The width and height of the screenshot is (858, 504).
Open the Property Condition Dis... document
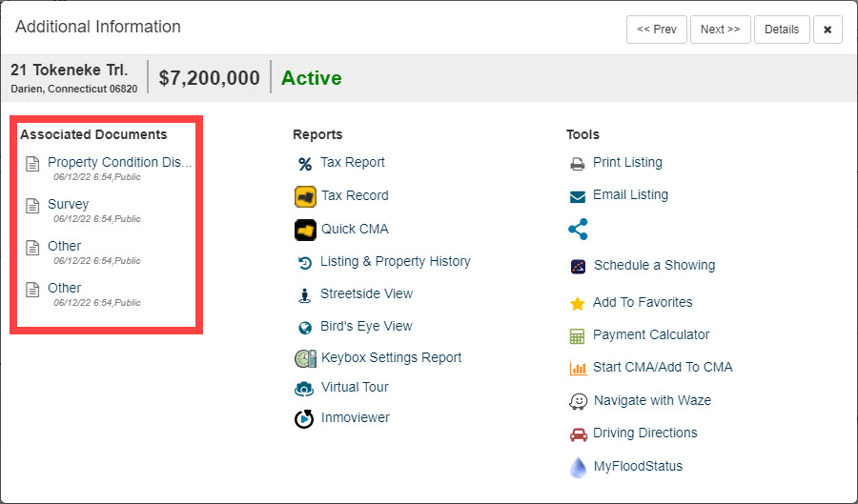tap(120, 162)
